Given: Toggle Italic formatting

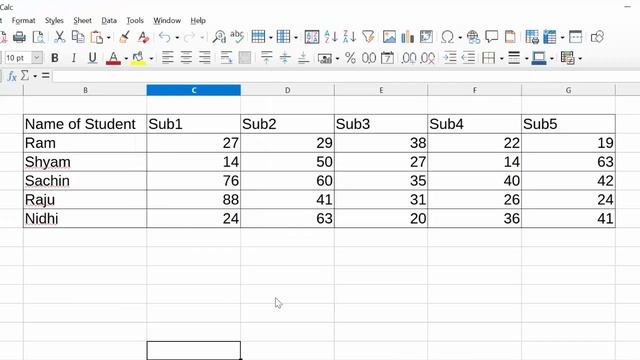Looking at the screenshot, I should (73, 58).
